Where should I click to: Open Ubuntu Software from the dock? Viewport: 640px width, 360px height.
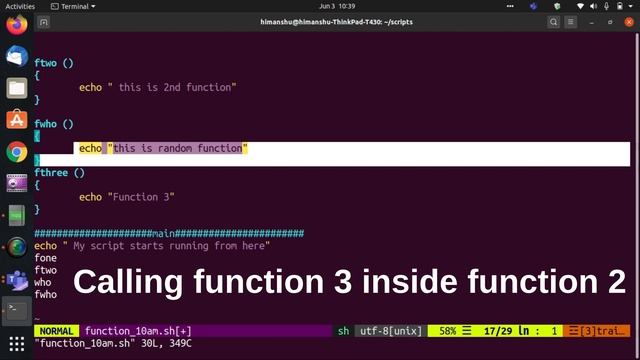tap(17, 120)
